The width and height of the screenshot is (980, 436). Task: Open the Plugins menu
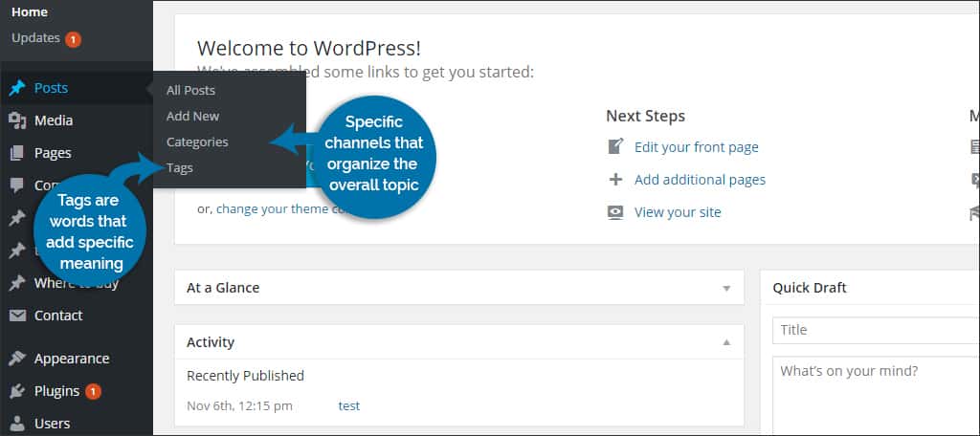point(56,391)
